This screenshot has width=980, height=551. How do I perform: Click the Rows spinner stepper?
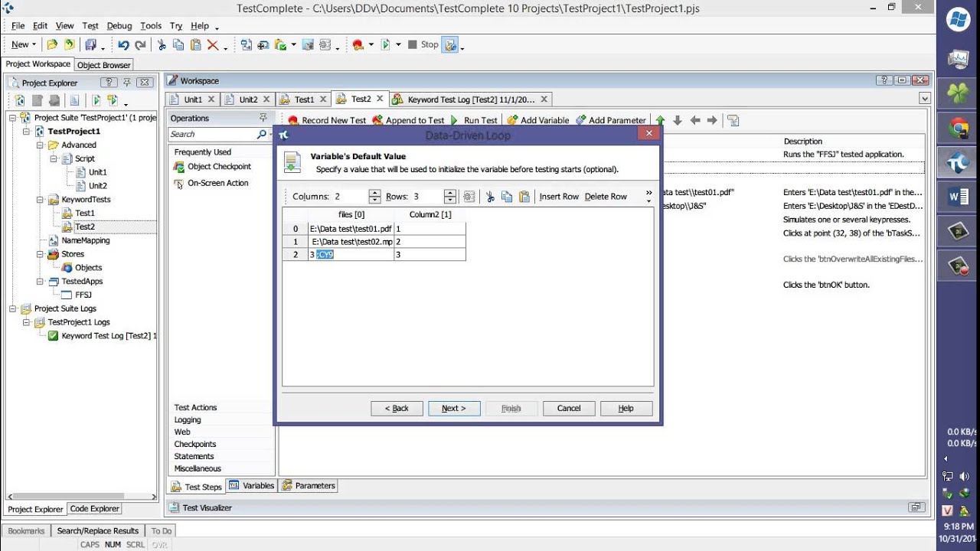point(450,197)
